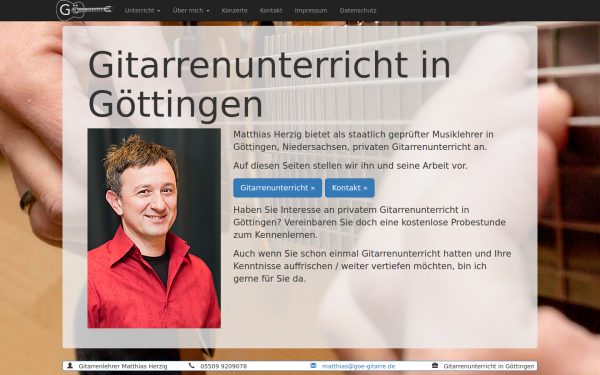
Task: Click the sentence 'Auf diesen Seiten stellen'
Action: [x=351, y=166]
